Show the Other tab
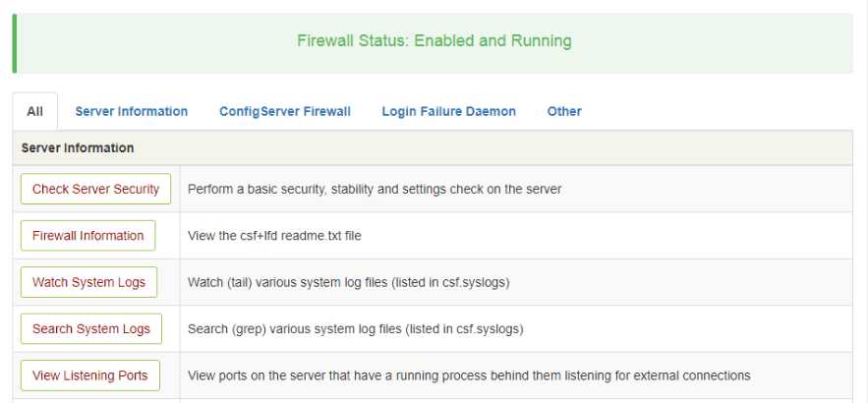868x403 pixels. 564,111
